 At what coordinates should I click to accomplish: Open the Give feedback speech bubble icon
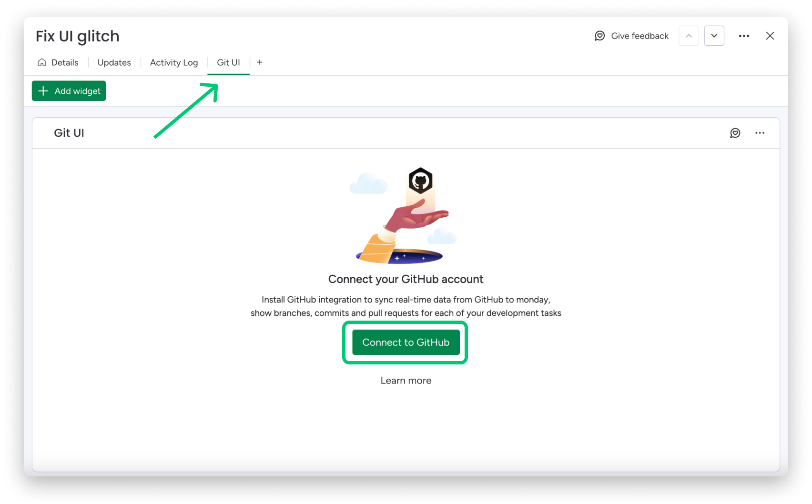[x=599, y=36]
